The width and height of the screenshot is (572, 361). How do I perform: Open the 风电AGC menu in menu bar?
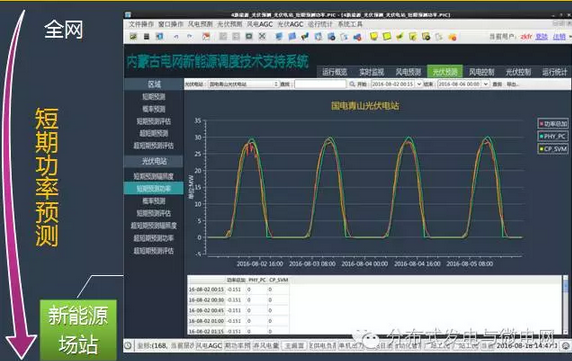tap(260, 24)
